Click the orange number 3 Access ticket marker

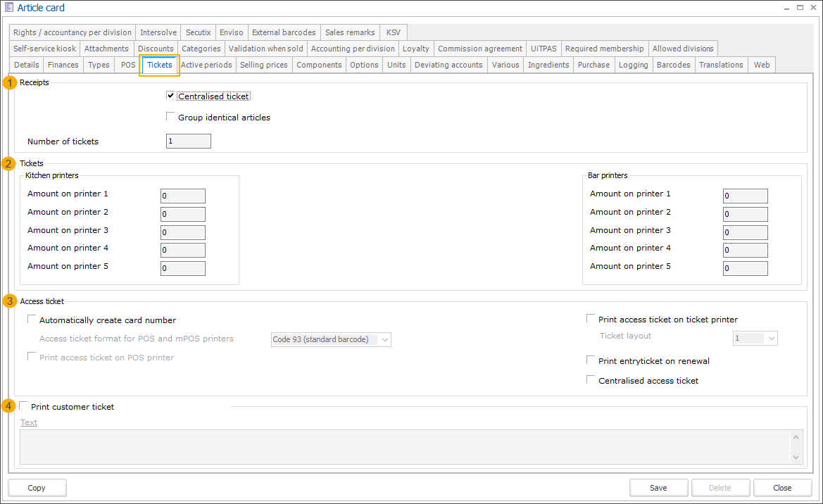point(10,301)
